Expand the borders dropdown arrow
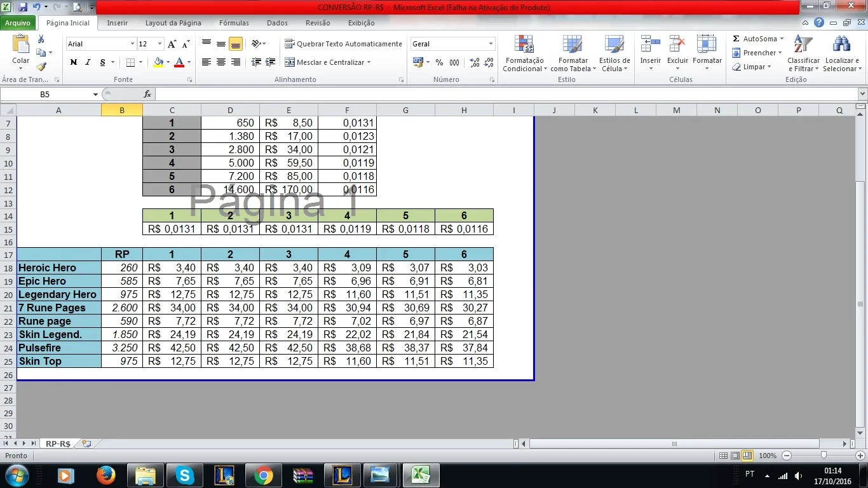This screenshot has height=488, width=868. pos(140,62)
